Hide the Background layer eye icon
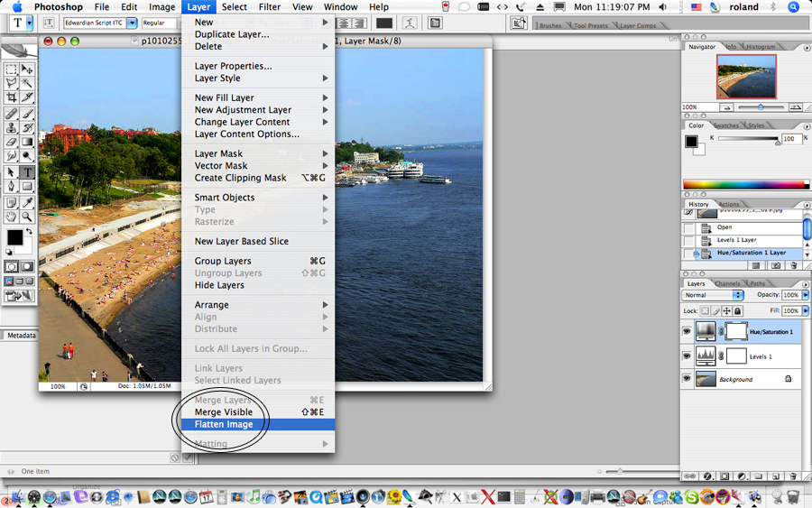The image size is (812, 508). [687, 379]
